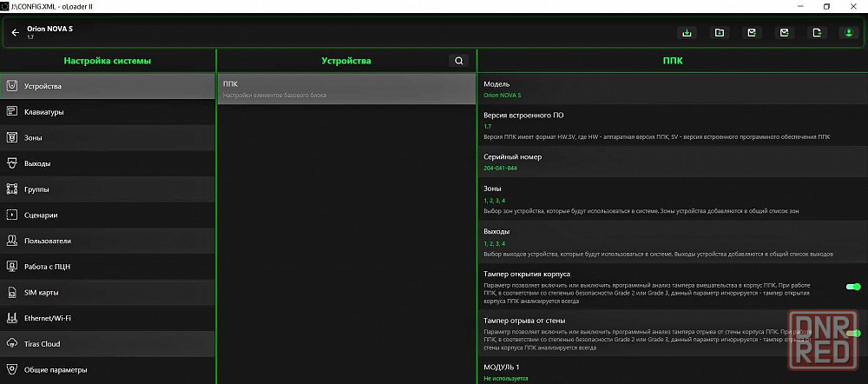Viewport: 868px width, 384px height.
Task: Click the Сценарии play-box icon
Action: click(x=12, y=215)
